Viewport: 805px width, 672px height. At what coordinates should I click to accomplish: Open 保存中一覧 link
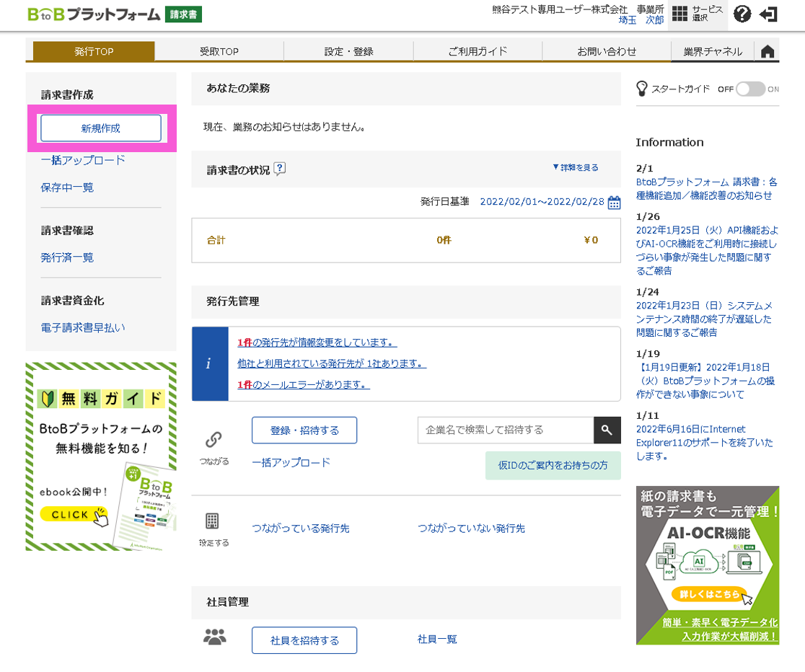[x=67, y=187]
